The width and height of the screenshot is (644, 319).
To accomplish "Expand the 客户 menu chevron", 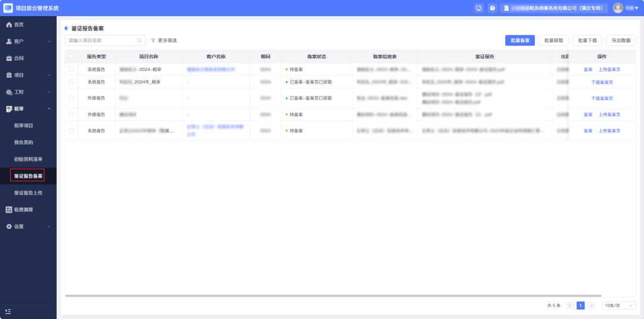I will pyautogui.click(x=49, y=42).
